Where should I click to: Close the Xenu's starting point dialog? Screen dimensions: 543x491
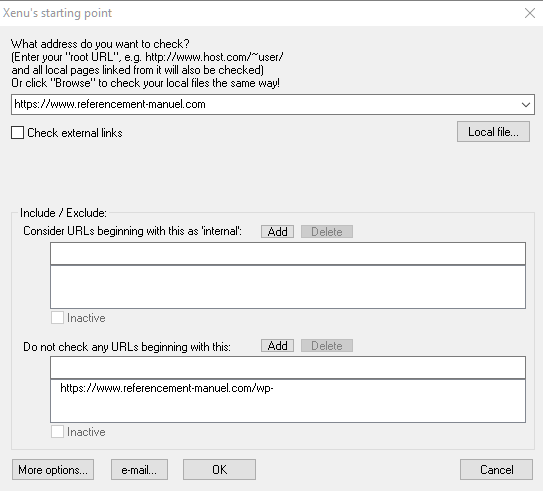(x=529, y=13)
